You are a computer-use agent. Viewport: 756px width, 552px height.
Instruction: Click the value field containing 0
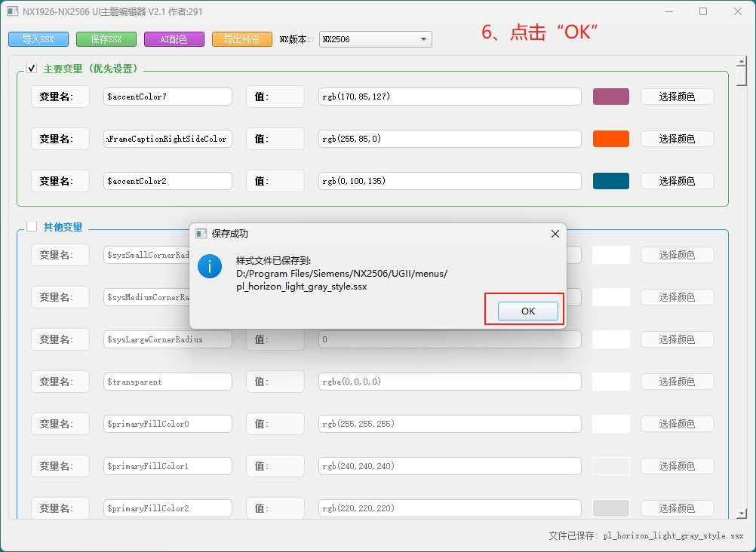pyautogui.click(x=450, y=339)
